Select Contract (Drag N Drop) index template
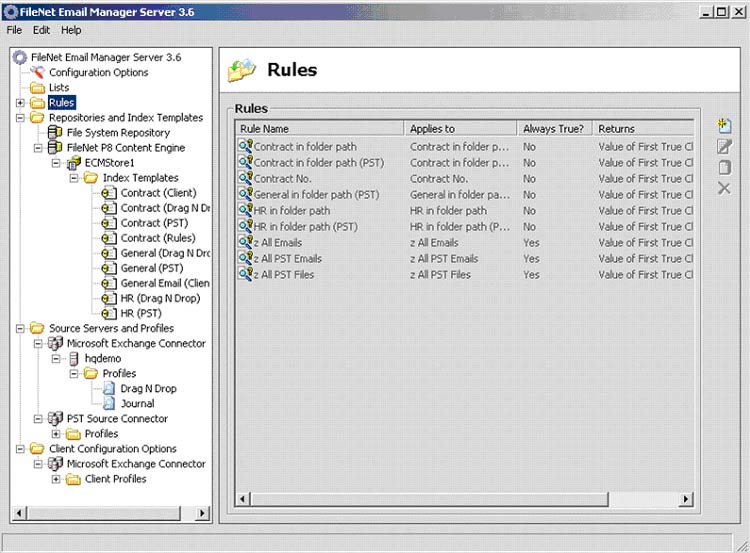750x553 pixels. pos(165,208)
